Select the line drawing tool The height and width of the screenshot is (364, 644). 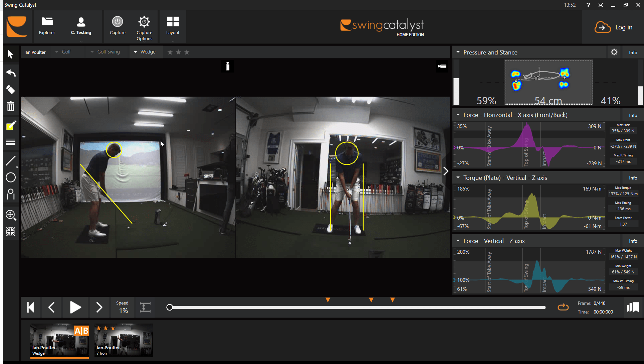(11, 160)
